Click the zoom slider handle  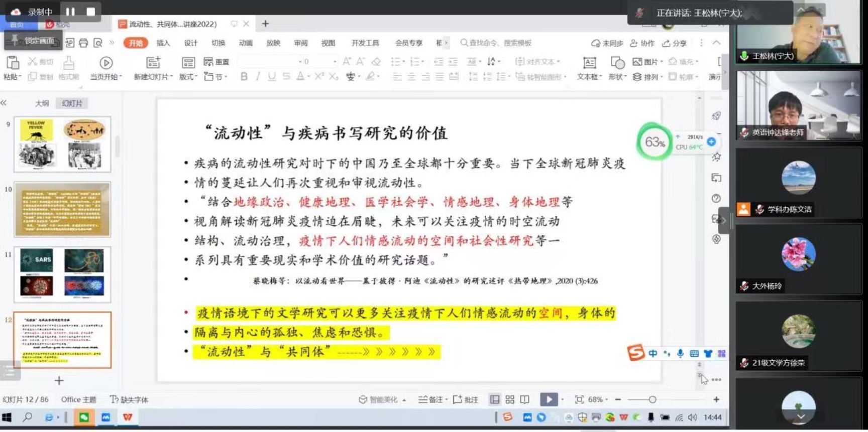(x=652, y=399)
